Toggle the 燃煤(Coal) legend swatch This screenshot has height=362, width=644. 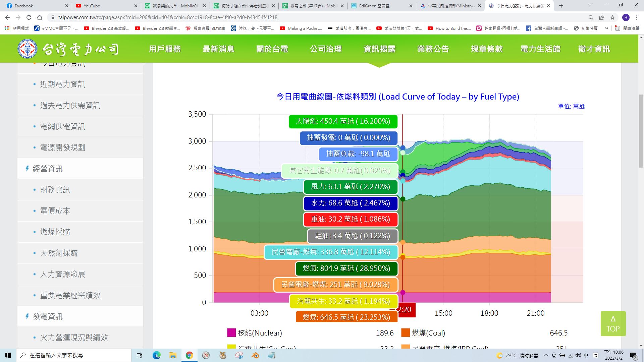[406, 333]
